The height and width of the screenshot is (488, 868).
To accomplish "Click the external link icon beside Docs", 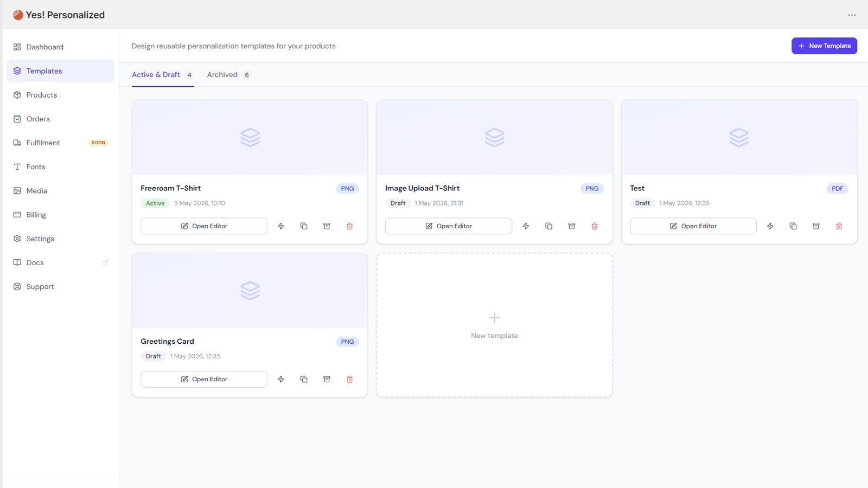I will tap(105, 262).
